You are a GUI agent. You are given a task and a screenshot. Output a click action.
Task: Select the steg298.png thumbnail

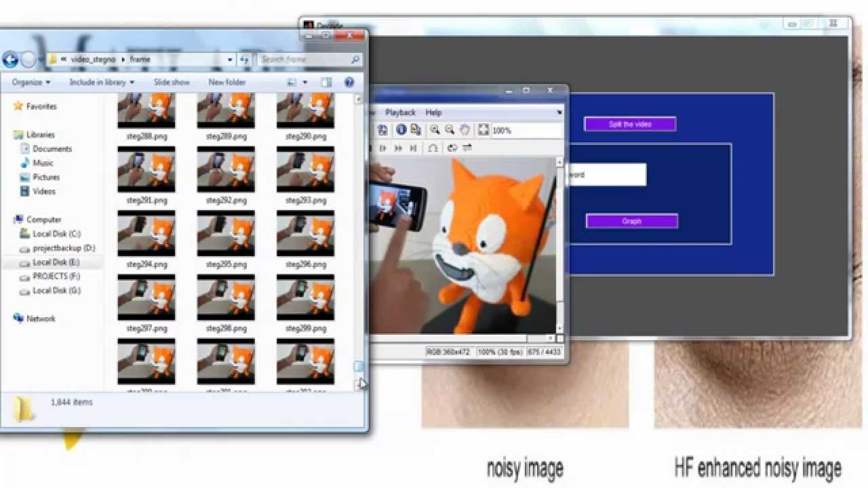(x=226, y=297)
